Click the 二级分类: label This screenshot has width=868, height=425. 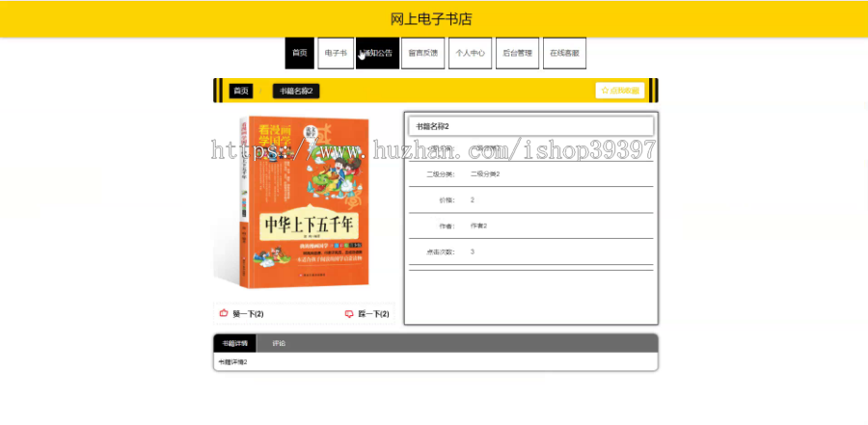click(440, 173)
